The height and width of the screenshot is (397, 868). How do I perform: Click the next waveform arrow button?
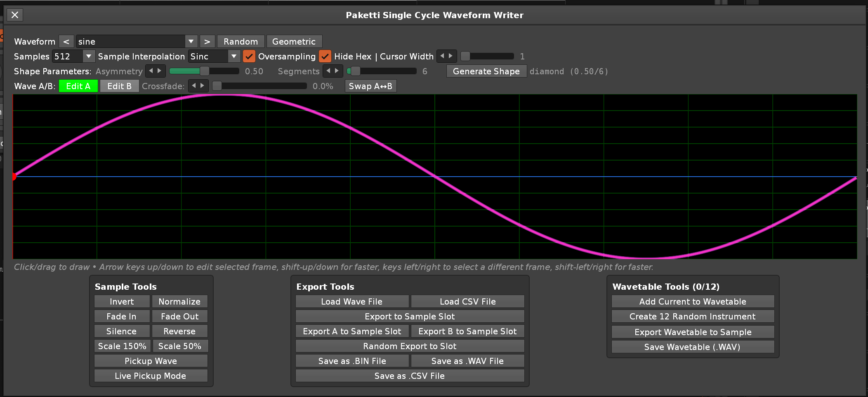click(207, 42)
